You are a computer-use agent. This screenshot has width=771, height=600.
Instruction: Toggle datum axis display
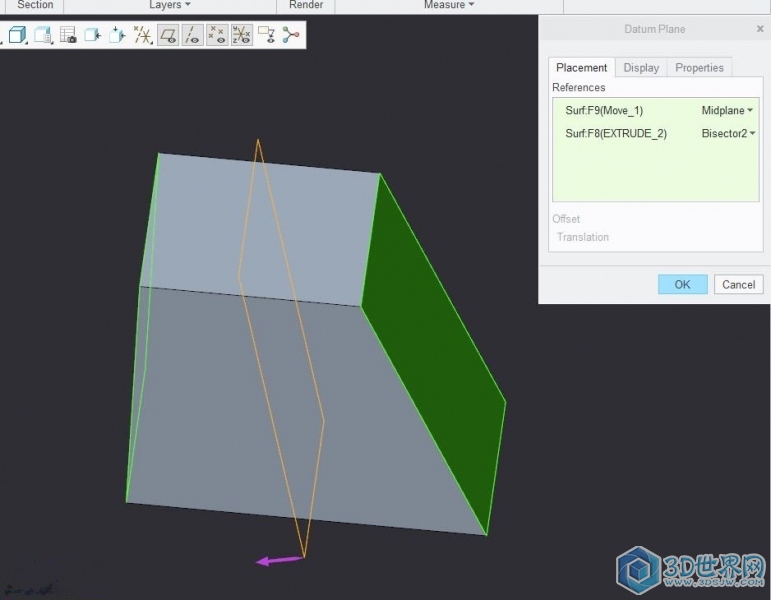click(192, 35)
